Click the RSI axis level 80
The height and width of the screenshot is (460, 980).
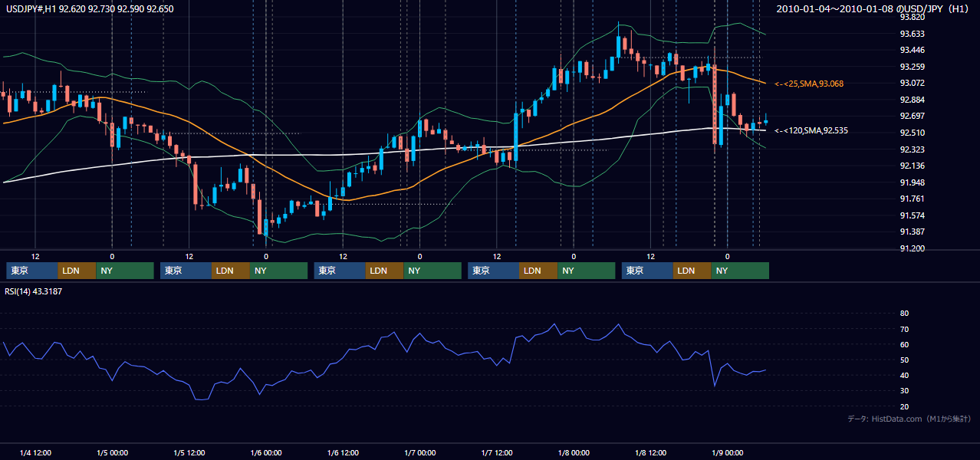click(x=904, y=314)
